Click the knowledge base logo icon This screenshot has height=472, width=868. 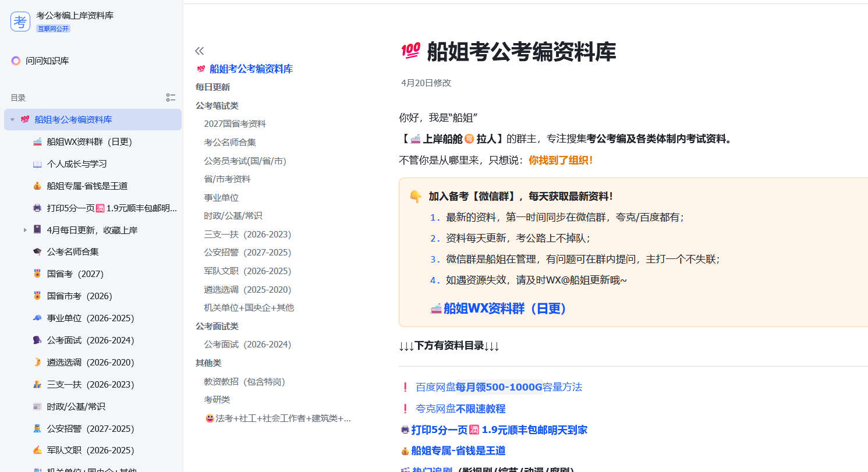point(20,22)
